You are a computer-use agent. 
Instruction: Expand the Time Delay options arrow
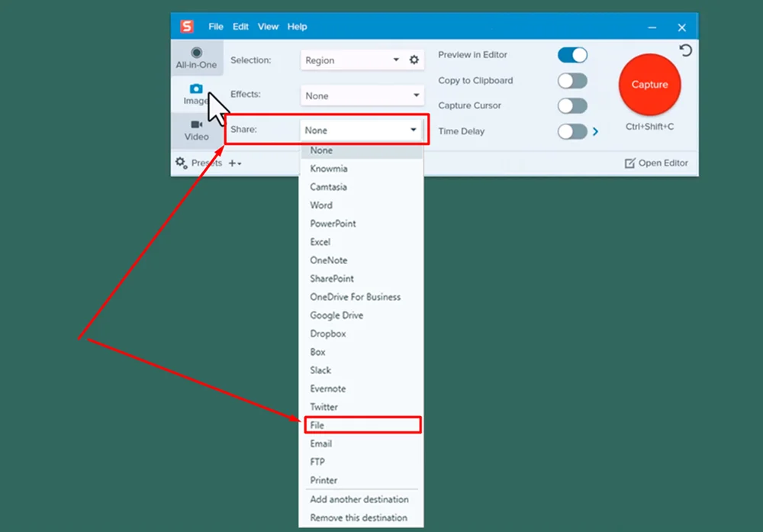pos(596,131)
